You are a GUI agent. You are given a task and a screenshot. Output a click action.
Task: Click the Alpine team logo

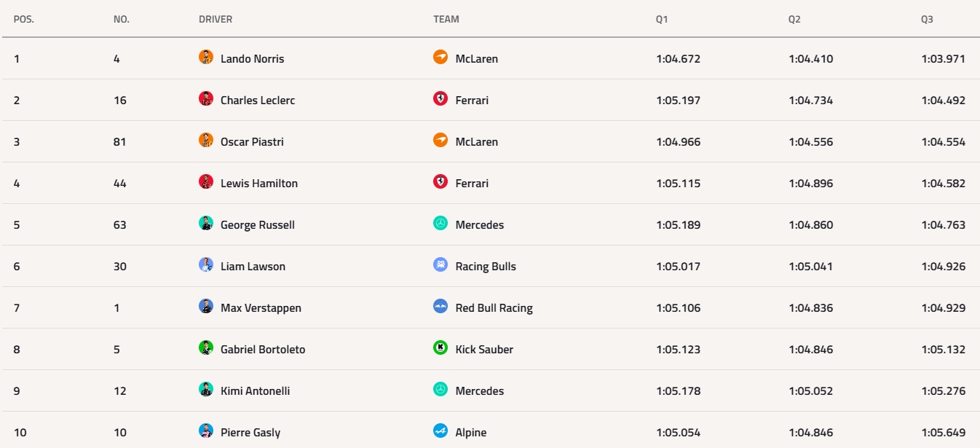pyautogui.click(x=440, y=431)
